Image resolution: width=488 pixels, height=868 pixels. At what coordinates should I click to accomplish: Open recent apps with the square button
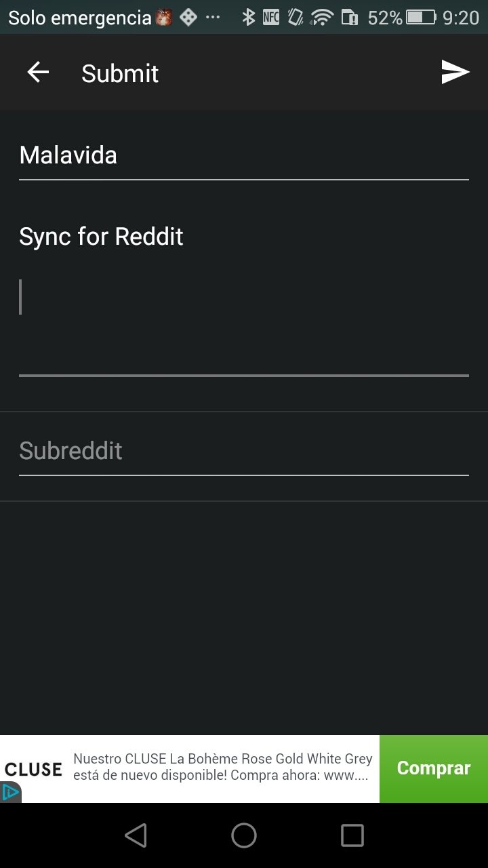352,835
